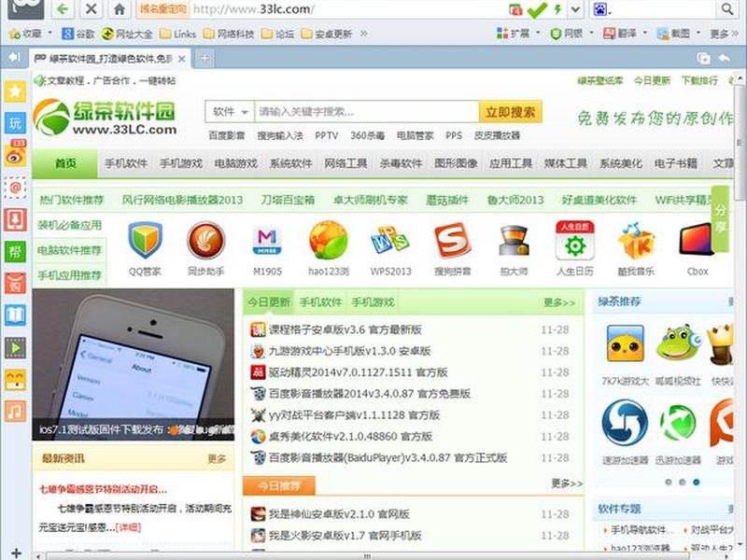Stop loading with the X button
This screenshot has height=560, width=747.
pyautogui.click(x=91, y=9)
